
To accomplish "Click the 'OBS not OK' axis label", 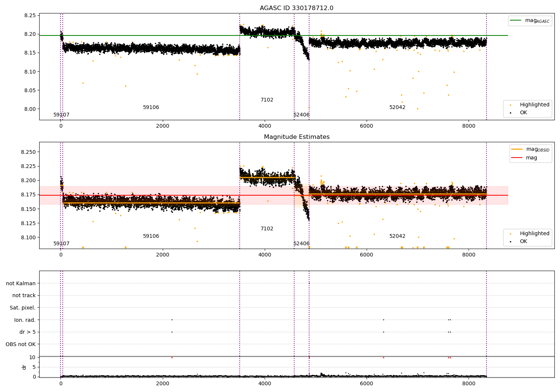I will (21, 345).
